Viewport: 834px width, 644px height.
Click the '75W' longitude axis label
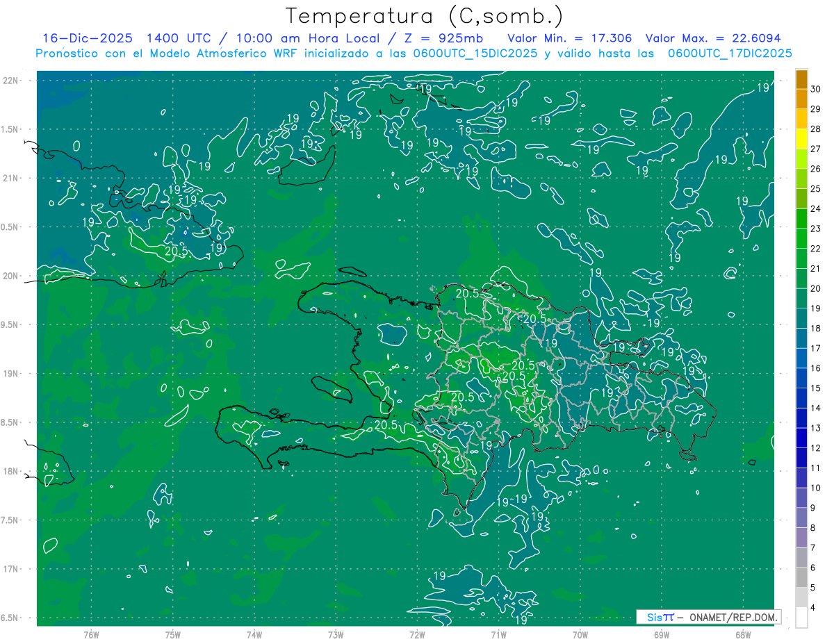[x=172, y=634]
